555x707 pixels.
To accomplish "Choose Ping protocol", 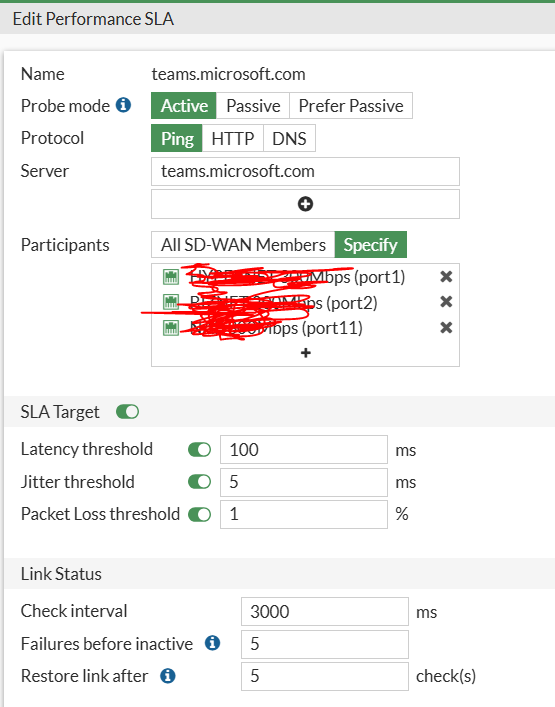I will tap(177, 138).
